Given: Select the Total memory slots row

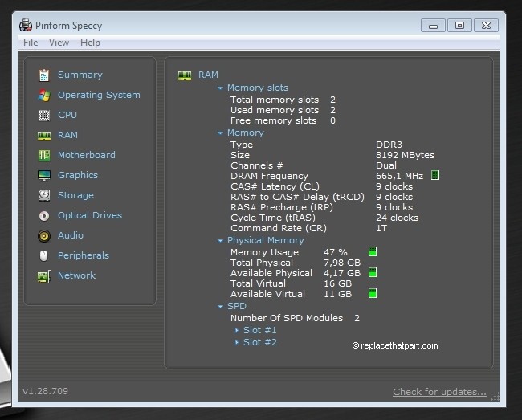Looking at the screenshot, I should (x=283, y=100).
